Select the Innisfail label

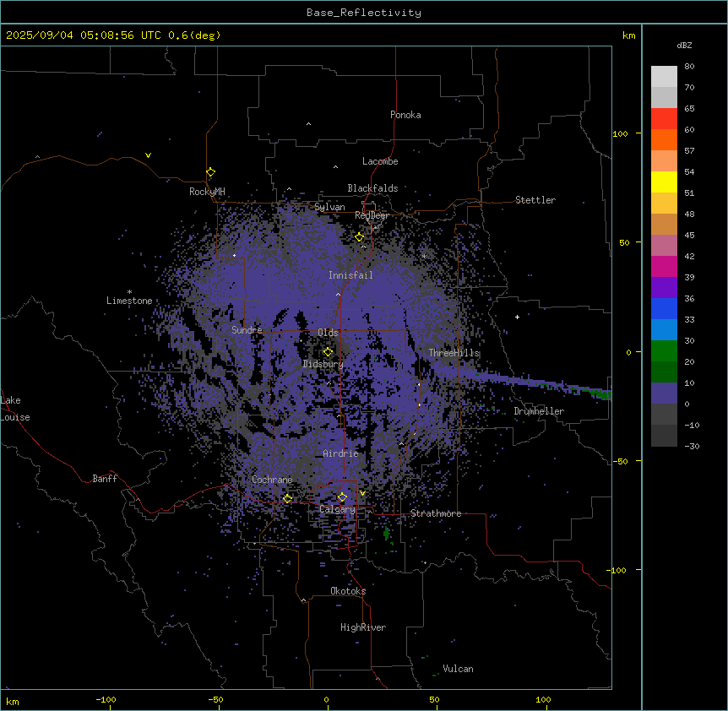[x=350, y=275]
